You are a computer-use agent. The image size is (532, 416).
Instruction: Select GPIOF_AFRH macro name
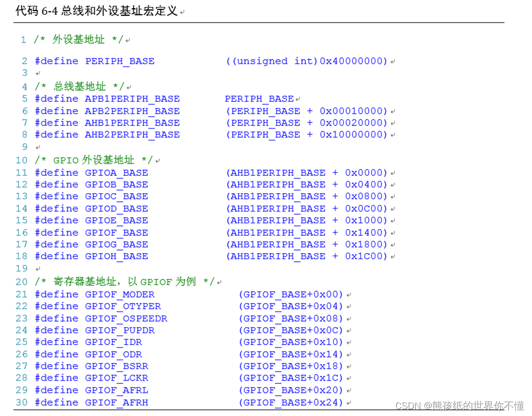(116, 403)
